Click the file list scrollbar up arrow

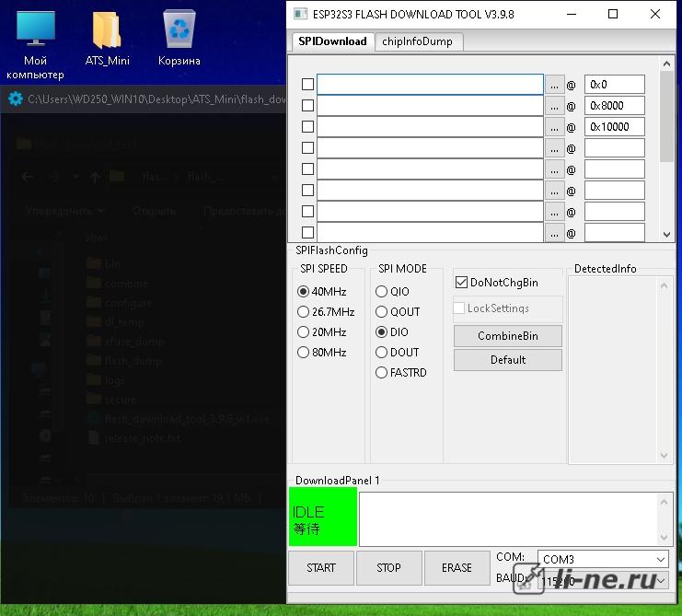click(x=666, y=64)
